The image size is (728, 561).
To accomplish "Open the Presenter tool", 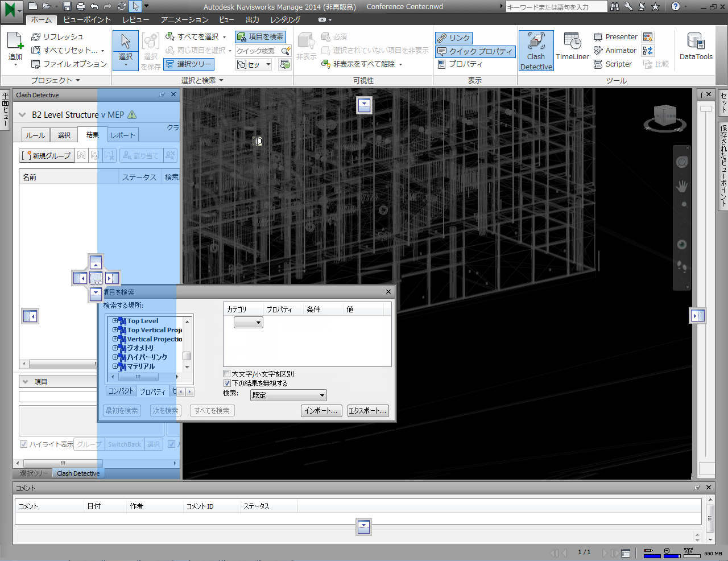I will pyautogui.click(x=615, y=37).
